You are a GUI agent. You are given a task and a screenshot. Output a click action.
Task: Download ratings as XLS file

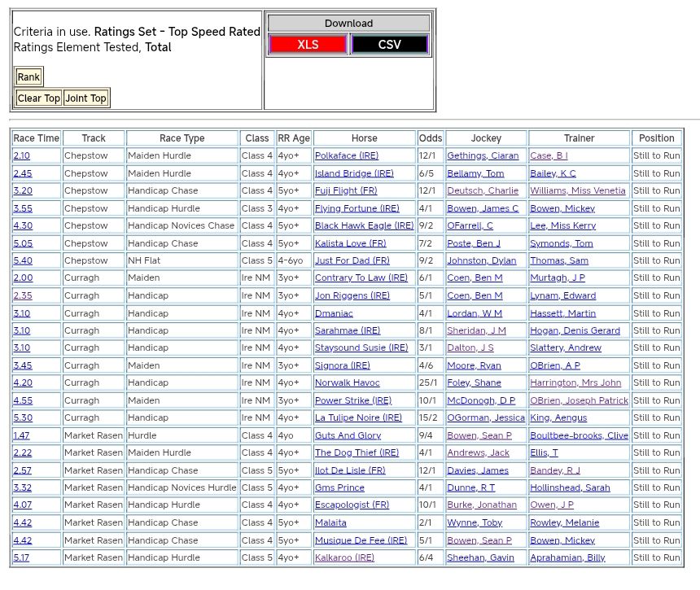coord(308,45)
